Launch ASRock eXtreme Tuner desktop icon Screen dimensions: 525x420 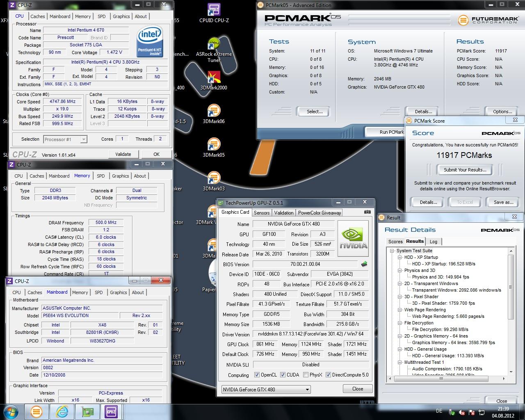coord(214,49)
